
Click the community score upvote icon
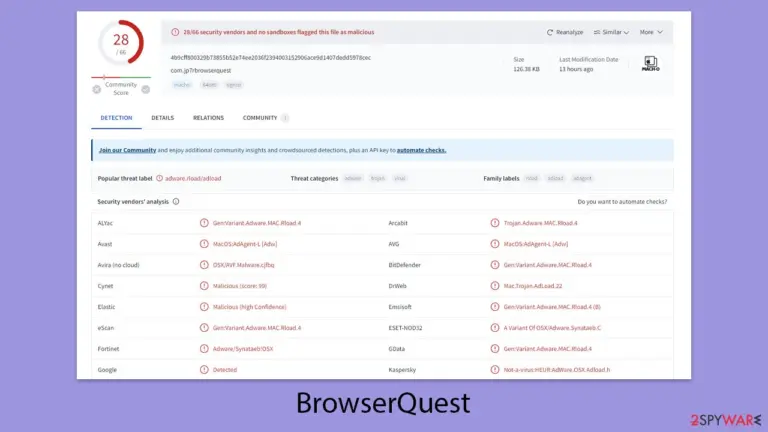tap(145, 89)
